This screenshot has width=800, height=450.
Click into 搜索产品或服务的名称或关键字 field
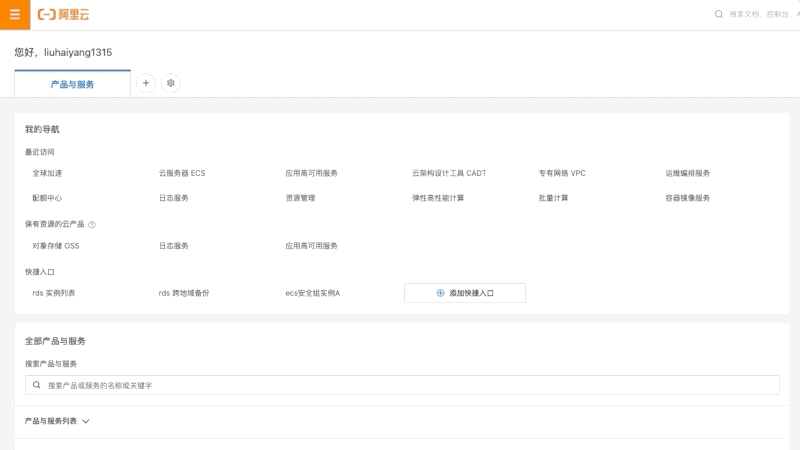pos(402,385)
